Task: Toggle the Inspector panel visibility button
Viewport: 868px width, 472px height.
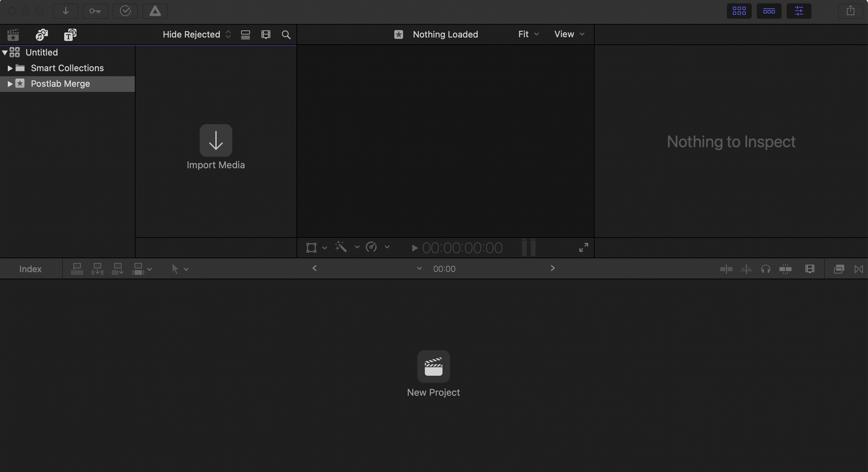Action: click(x=799, y=11)
